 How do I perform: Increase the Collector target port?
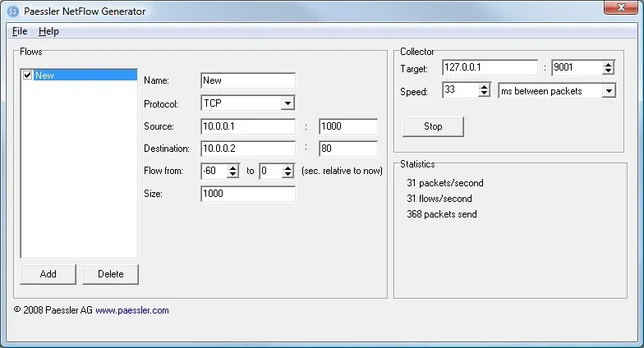(x=608, y=64)
